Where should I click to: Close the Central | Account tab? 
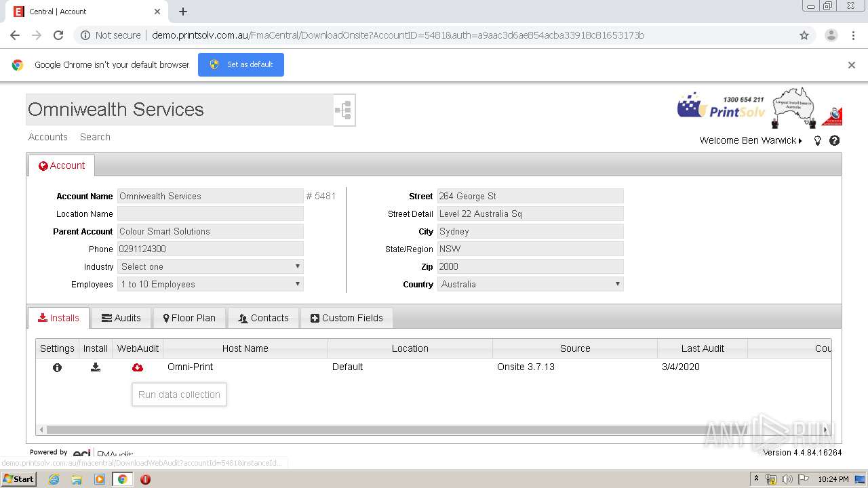point(157,12)
